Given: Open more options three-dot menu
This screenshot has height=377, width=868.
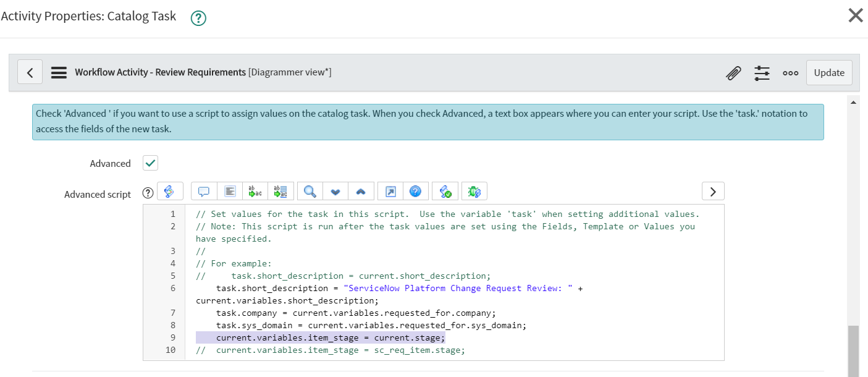Looking at the screenshot, I should tap(790, 73).
